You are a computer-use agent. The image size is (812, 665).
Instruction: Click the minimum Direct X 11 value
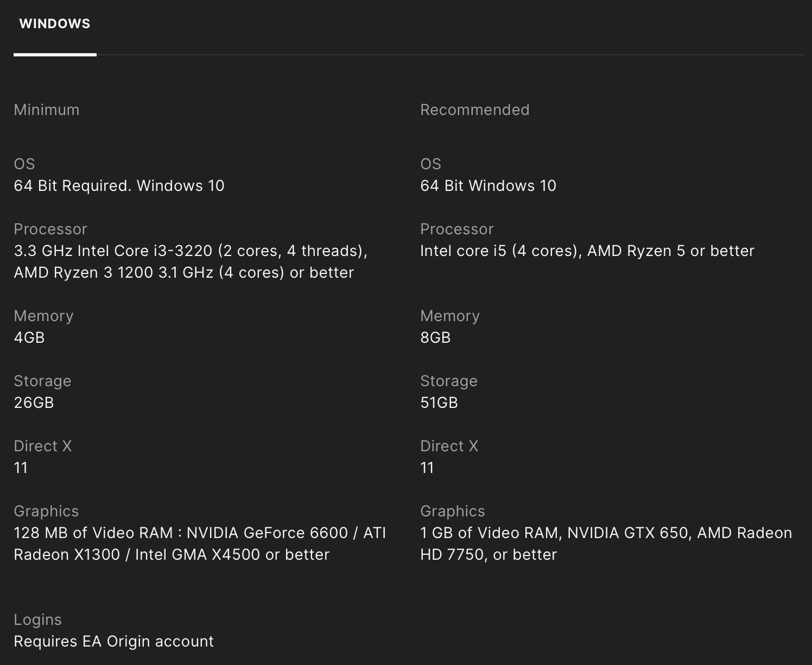pyautogui.click(x=21, y=468)
